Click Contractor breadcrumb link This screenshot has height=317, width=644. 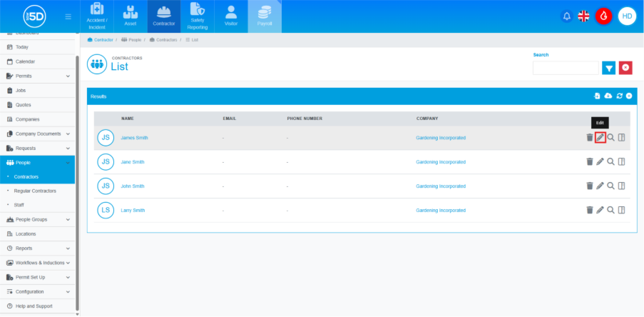coord(101,40)
